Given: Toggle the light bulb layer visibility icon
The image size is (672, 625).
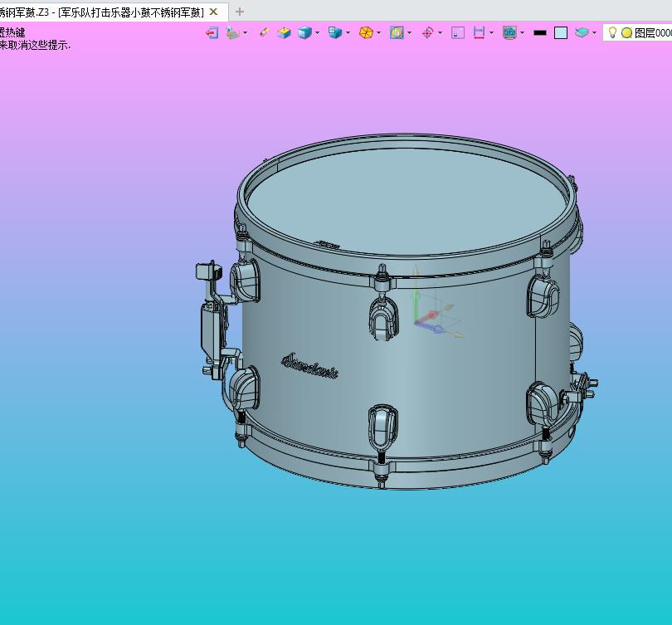Looking at the screenshot, I should tap(613, 32).
